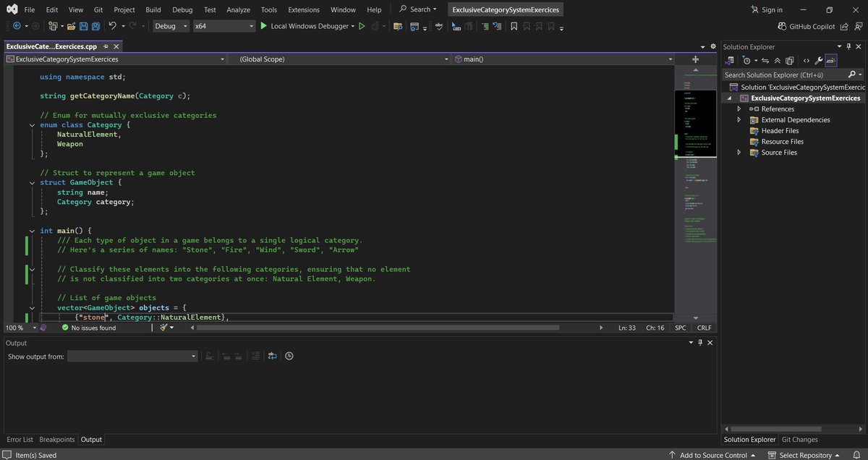
Task: Expand the External Dependencies node
Action: (x=739, y=119)
